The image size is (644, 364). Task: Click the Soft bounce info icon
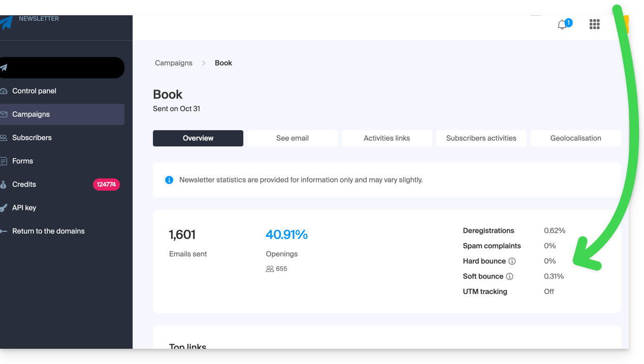[x=509, y=277]
